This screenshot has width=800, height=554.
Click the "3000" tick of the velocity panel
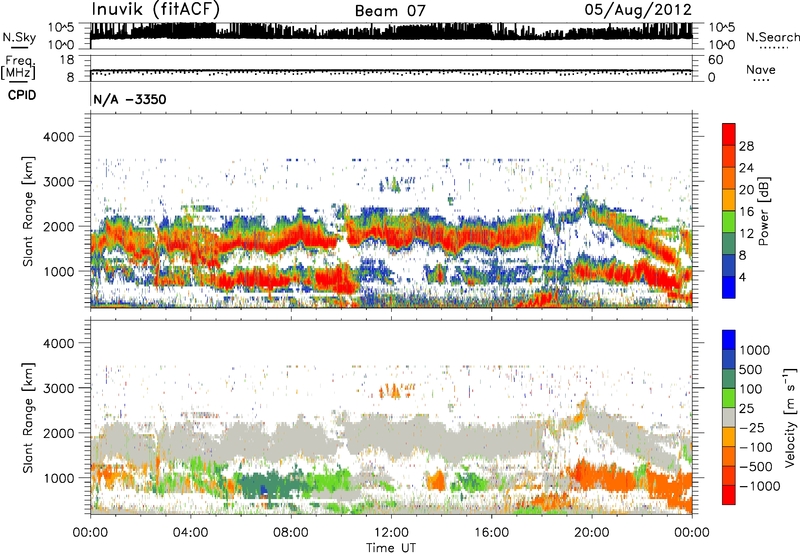59,388
